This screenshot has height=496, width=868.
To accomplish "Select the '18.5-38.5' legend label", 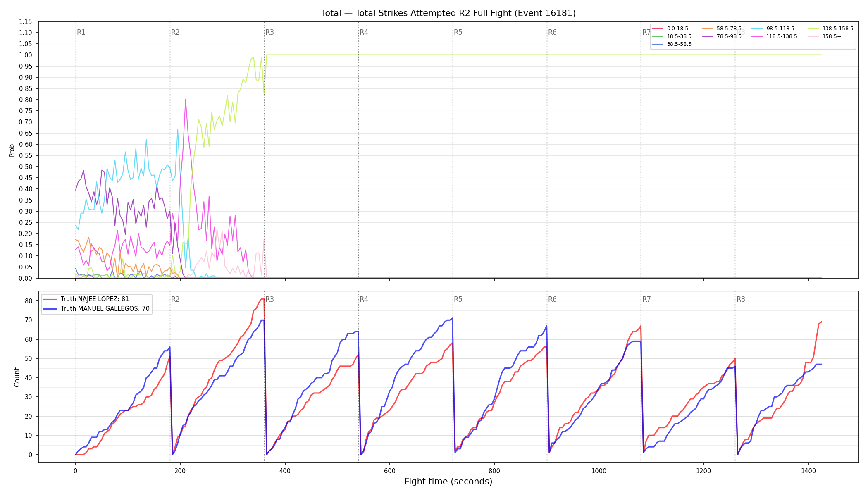I will coord(679,36).
